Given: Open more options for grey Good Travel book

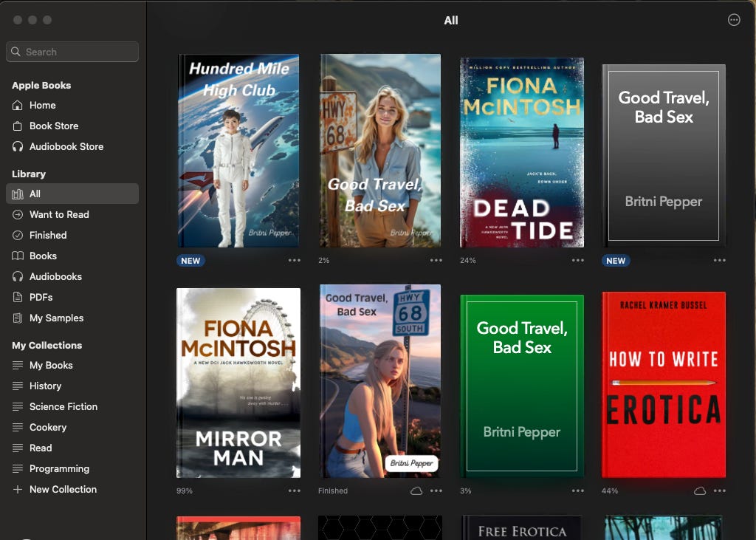Looking at the screenshot, I should pyautogui.click(x=719, y=260).
